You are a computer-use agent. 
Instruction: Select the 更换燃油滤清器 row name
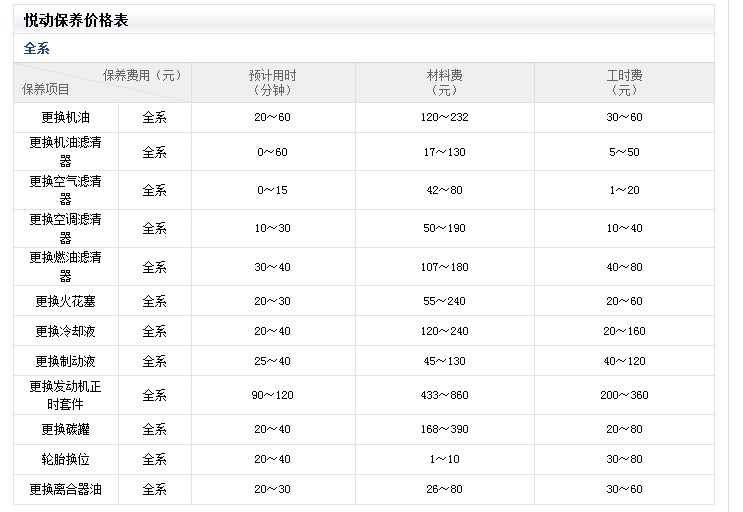point(65,267)
